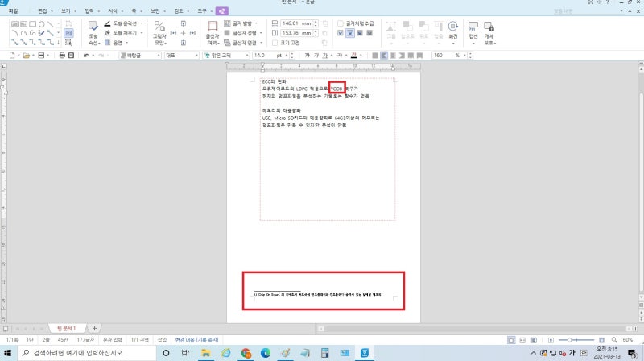
Task: Apply bold 가 formatting
Action: [x=307, y=55]
